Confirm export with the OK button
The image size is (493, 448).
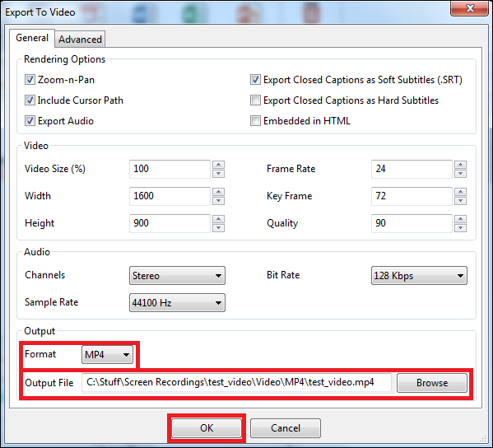(x=207, y=428)
